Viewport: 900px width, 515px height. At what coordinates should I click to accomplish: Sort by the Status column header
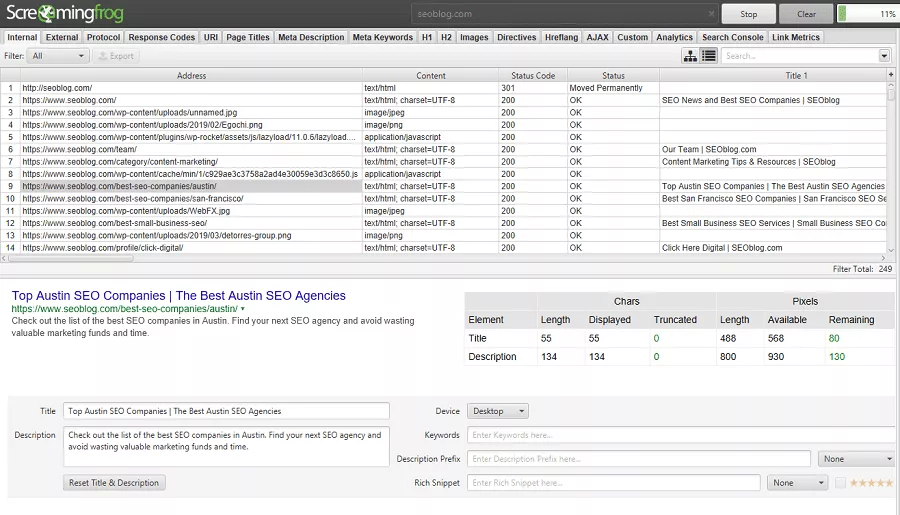point(613,75)
